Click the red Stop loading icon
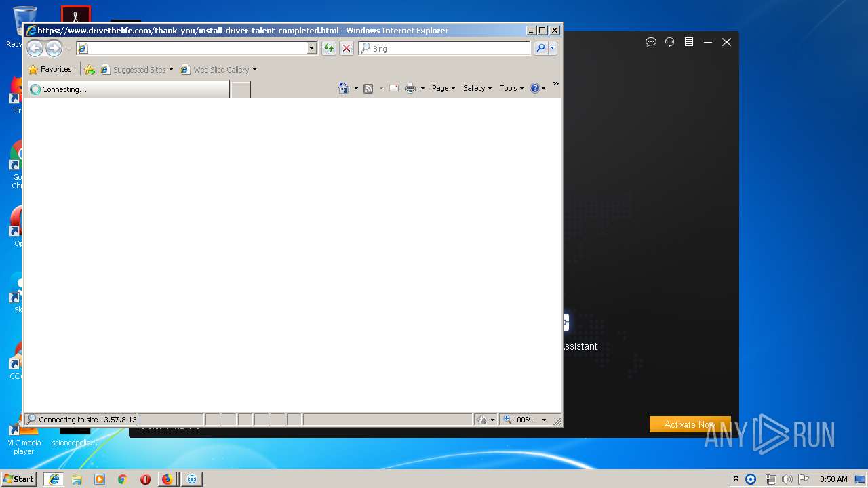This screenshot has height=488, width=868. click(346, 48)
